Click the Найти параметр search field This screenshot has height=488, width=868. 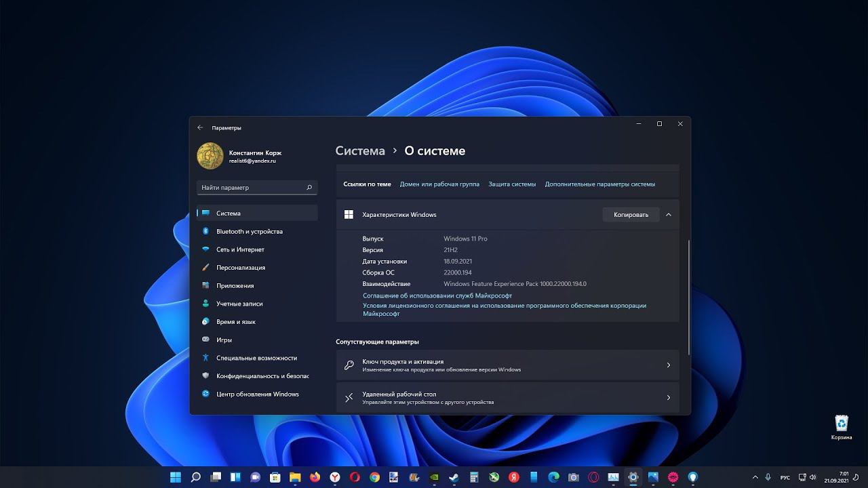257,187
